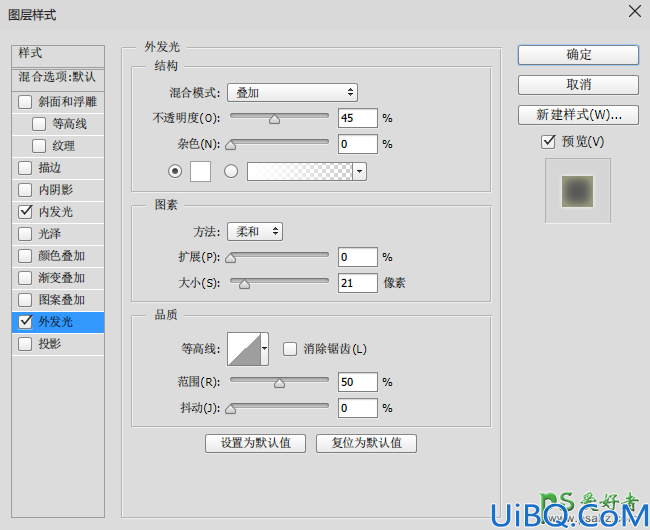Click 设置为默认值 button
650x530 pixels.
(255, 443)
